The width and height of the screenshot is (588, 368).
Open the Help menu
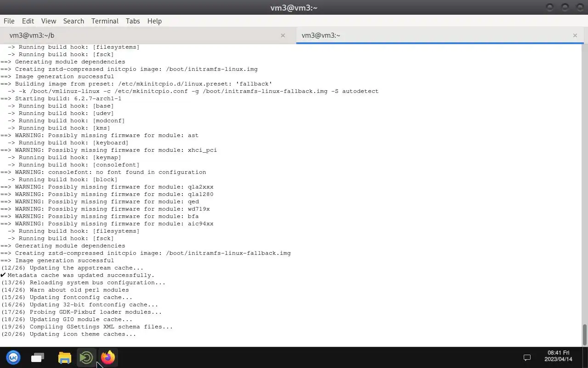[x=154, y=21]
